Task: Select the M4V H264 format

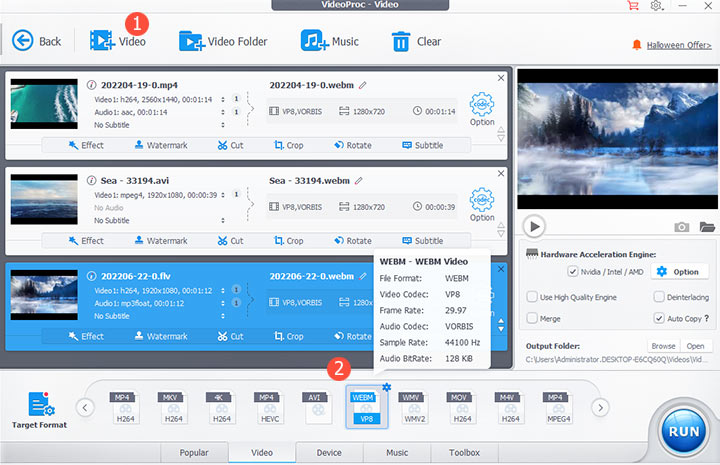Action: [x=510, y=408]
